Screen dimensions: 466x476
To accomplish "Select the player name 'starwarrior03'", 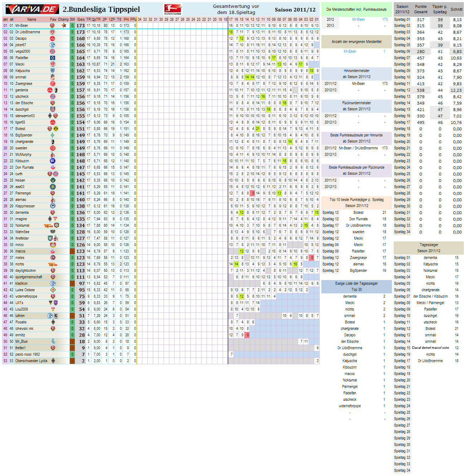I will 25,116.
